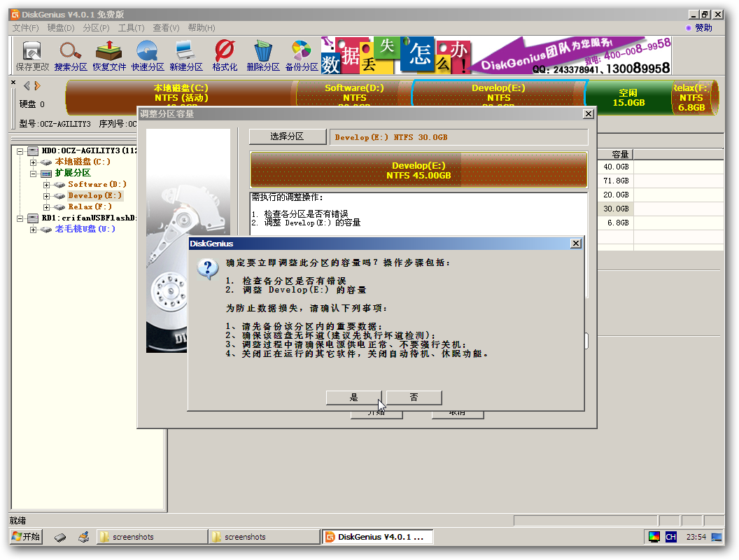The width and height of the screenshot is (739, 560).
Task: Click the Select Partition (选择分区) button
Action: (x=287, y=136)
